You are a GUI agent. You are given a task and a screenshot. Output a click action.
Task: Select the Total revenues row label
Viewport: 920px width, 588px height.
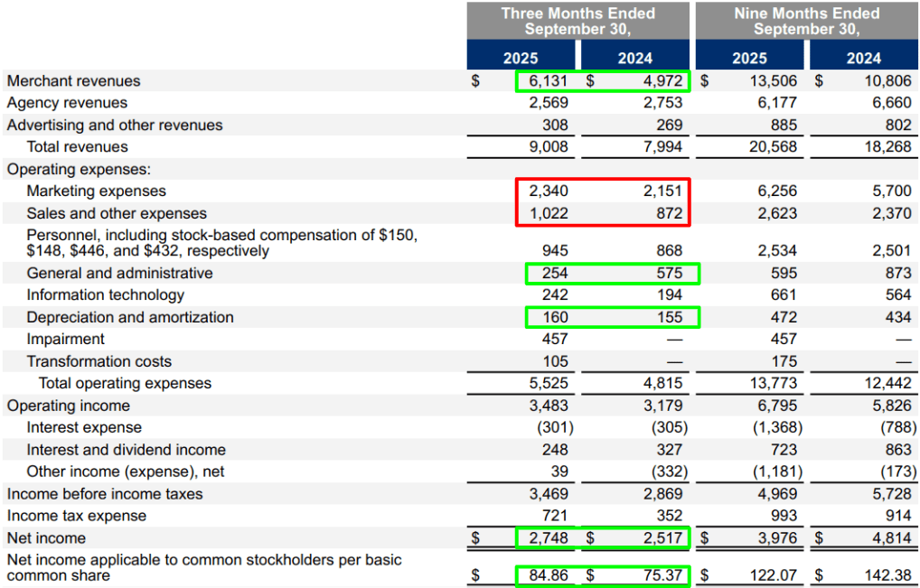click(77, 146)
